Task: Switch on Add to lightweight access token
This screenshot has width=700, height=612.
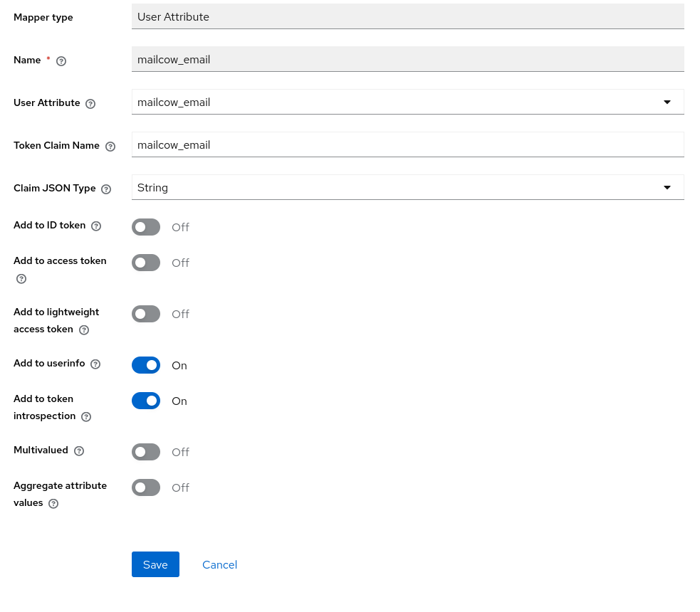Action: (x=146, y=314)
